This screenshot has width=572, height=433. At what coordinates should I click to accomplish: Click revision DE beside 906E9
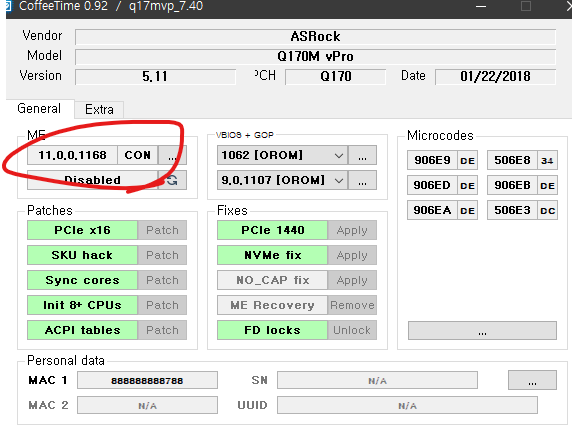(467, 161)
